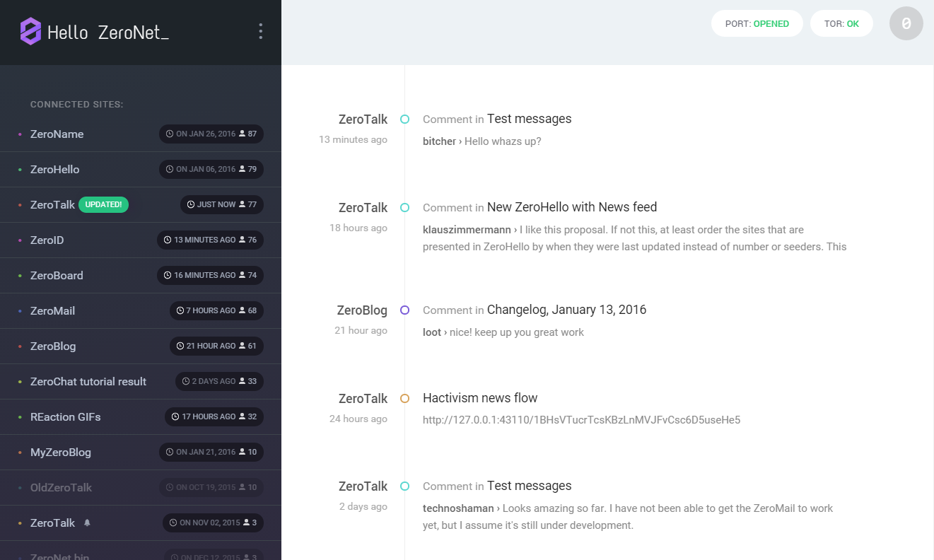Open the ZeroBoard site
This screenshot has width=934, height=560.
[57, 275]
